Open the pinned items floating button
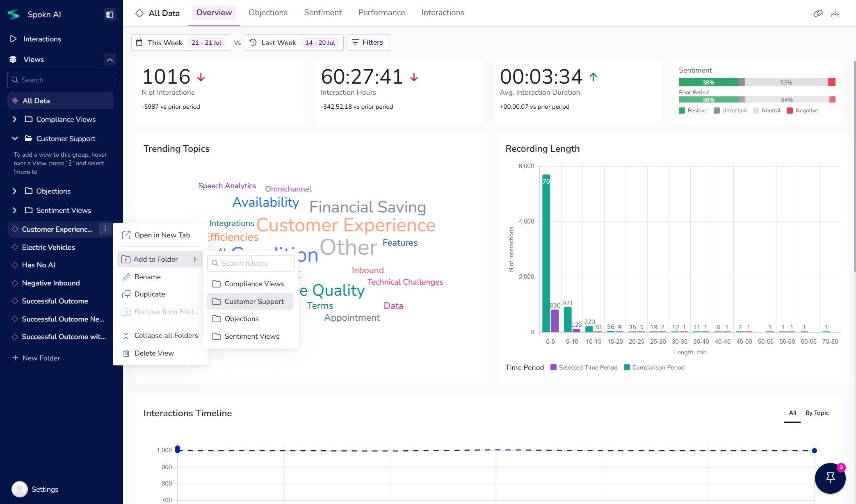This screenshot has width=856, height=504. (x=830, y=478)
